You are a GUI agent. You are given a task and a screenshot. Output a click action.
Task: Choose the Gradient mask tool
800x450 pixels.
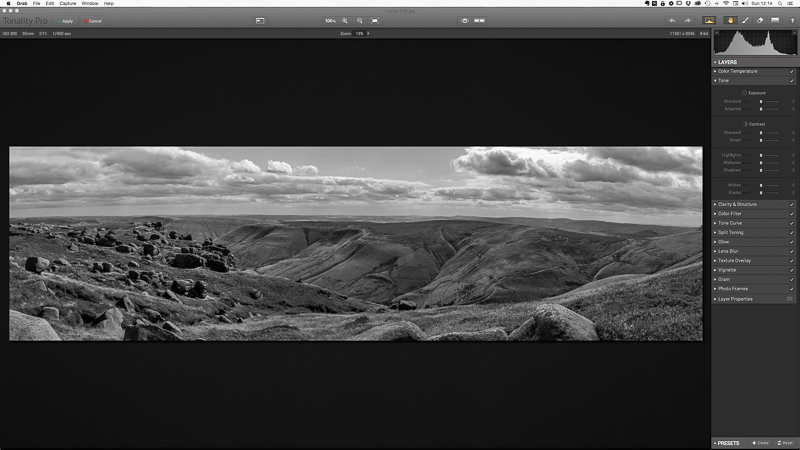[x=775, y=20]
